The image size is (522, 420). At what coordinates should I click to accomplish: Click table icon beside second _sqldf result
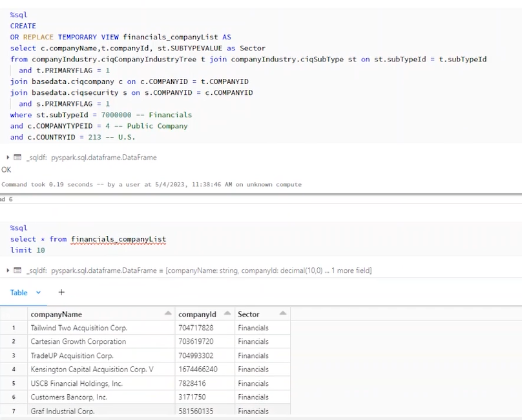[x=17, y=271]
